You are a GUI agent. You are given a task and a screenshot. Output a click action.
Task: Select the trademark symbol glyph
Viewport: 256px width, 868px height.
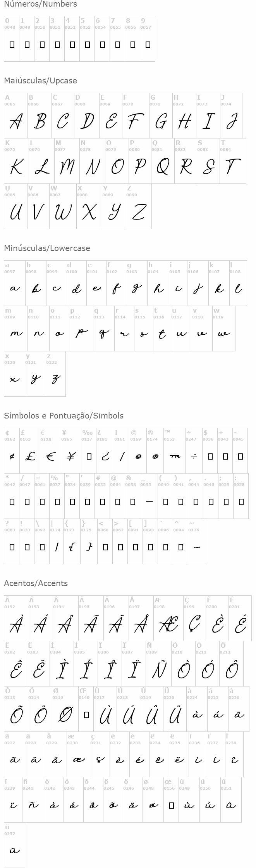(x=175, y=456)
